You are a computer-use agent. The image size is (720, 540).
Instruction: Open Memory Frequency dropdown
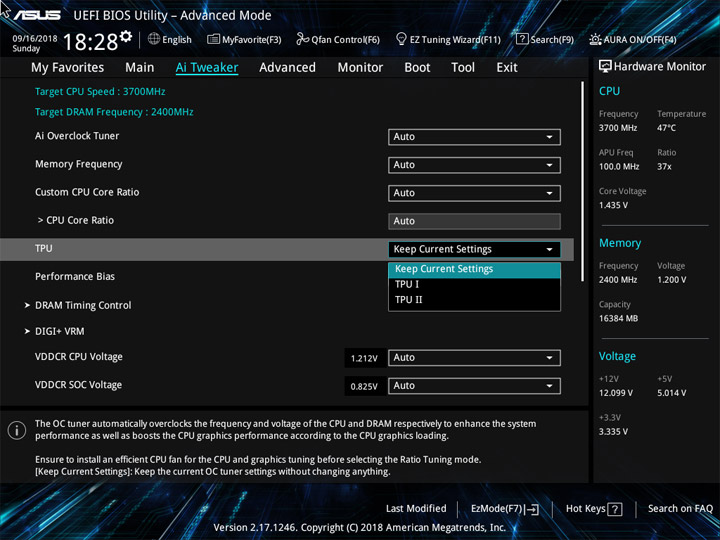pos(474,165)
